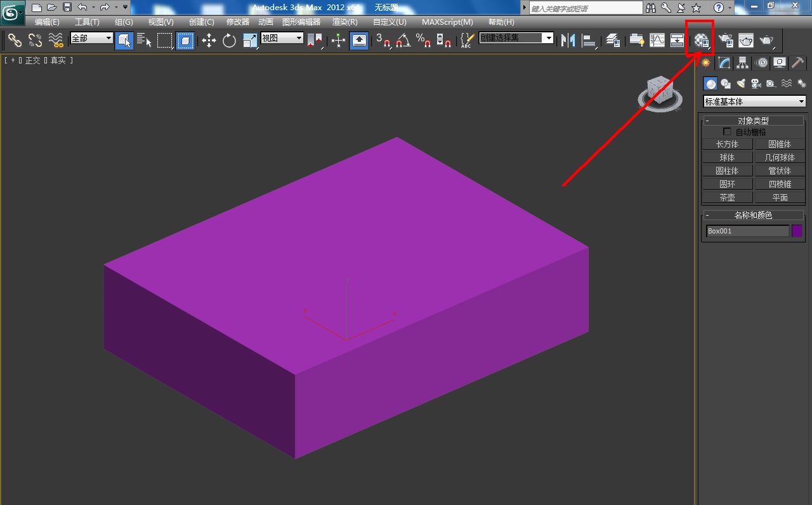The height and width of the screenshot is (505, 812).
Task: Toggle the 3D Snaps button
Action: pos(383,41)
